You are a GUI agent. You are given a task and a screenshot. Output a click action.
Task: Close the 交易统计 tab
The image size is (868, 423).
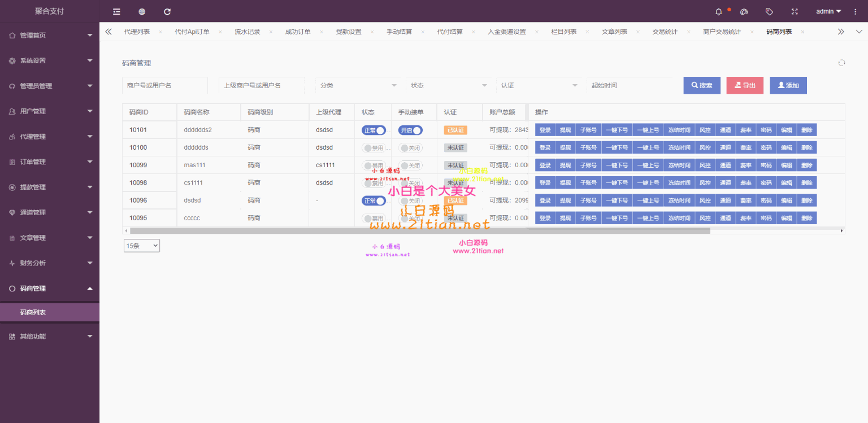point(688,32)
